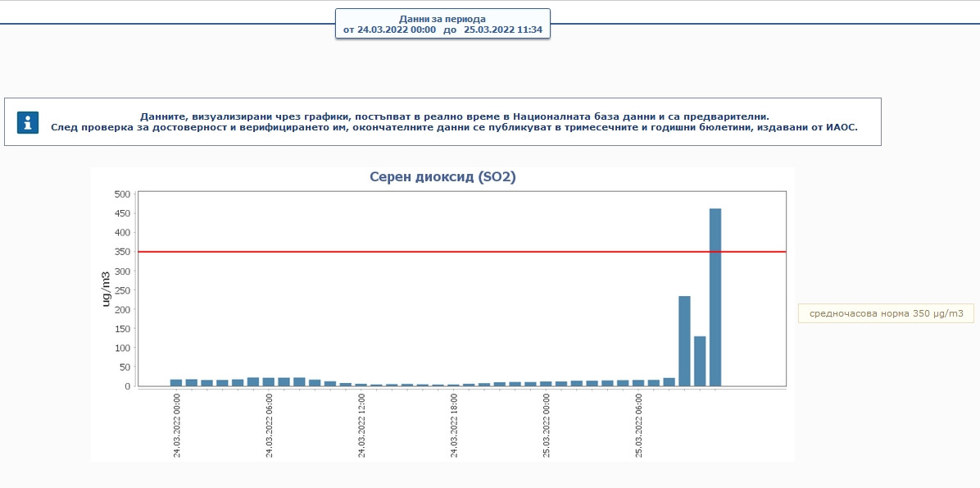Screen dimensions: 980x488
Task: Click the '25.03.2022 06:00' x-axis label
Action: tap(638, 425)
